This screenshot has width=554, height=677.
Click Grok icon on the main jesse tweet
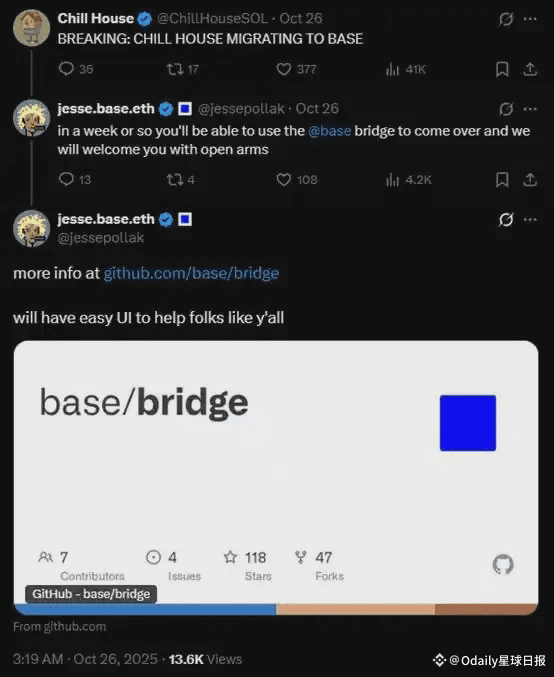pos(506,219)
